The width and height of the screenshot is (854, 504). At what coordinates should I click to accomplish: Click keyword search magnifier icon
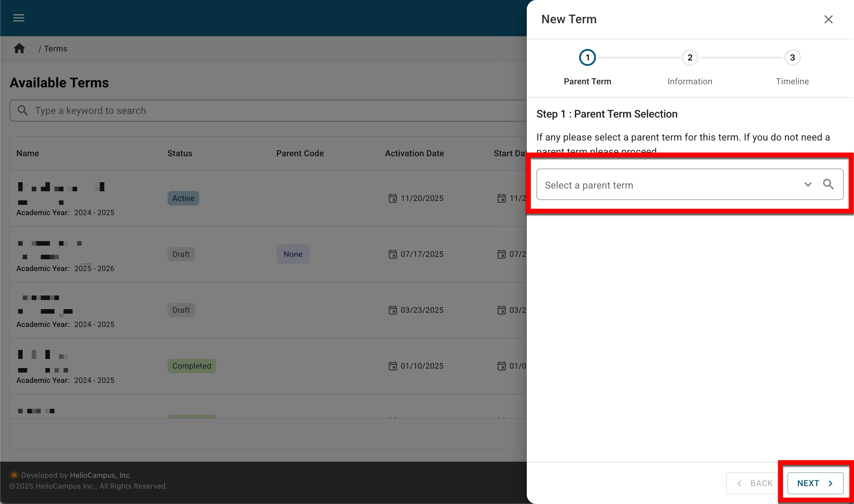23,110
